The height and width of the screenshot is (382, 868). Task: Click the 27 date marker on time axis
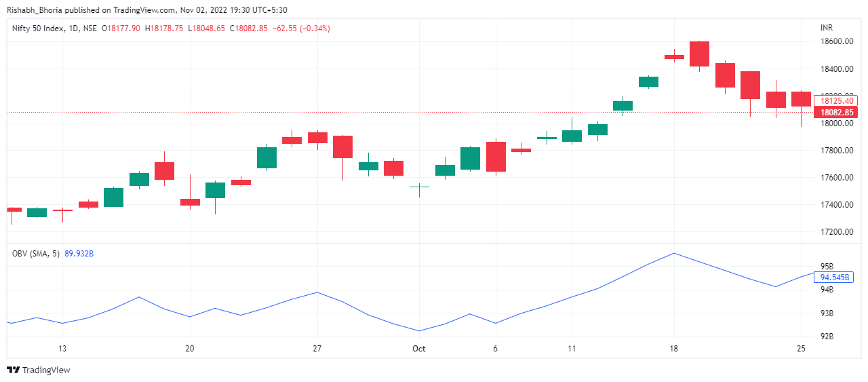pyautogui.click(x=317, y=349)
